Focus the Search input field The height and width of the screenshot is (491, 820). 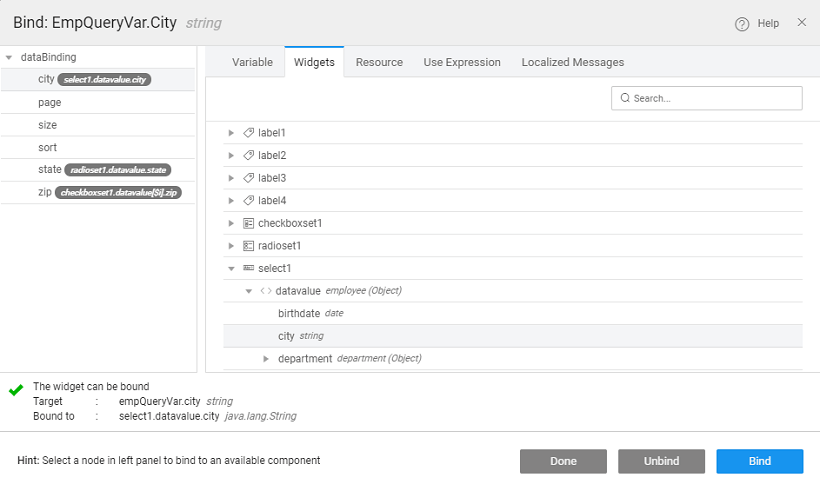(714, 98)
